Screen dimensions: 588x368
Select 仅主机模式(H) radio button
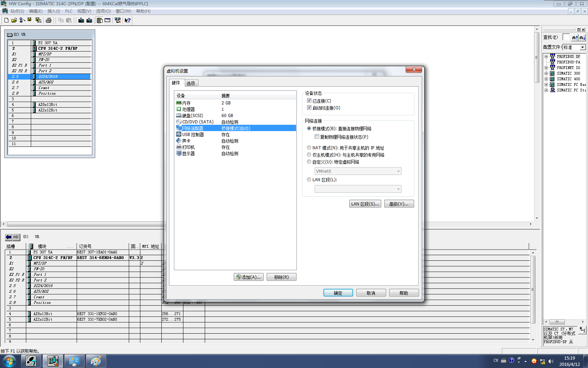pyautogui.click(x=309, y=155)
